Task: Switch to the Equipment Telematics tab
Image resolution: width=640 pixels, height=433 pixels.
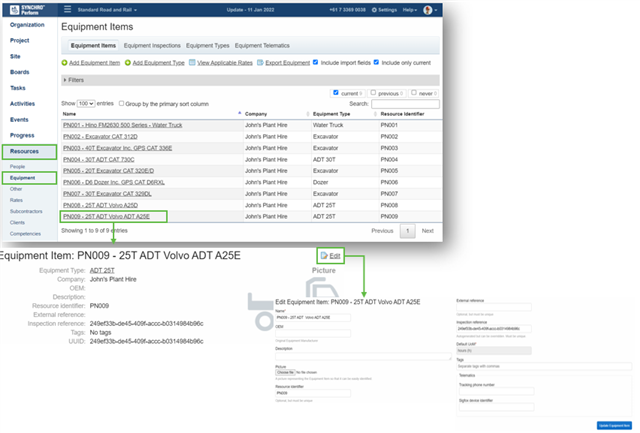Action: coord(262,46)
